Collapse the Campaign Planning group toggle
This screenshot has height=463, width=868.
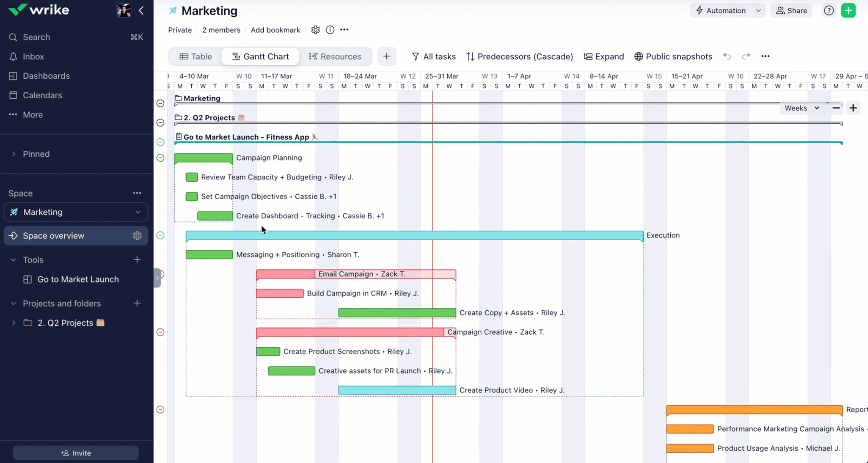[x=160, y=158]
